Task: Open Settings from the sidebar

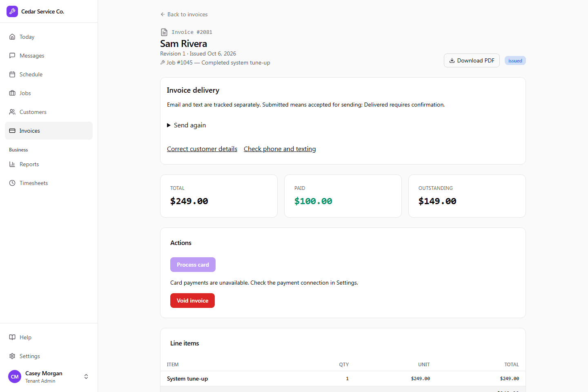Action: tap(49, 356)
